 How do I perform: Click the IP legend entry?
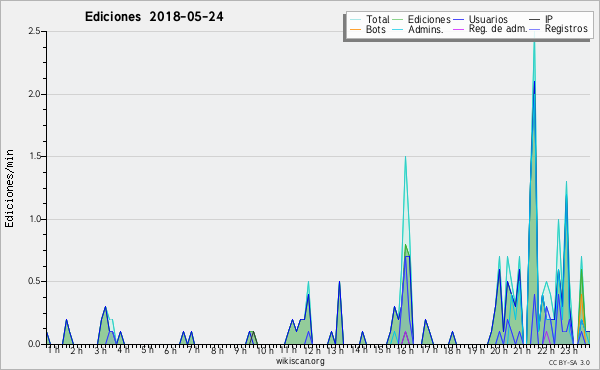[x=541, y=19]
